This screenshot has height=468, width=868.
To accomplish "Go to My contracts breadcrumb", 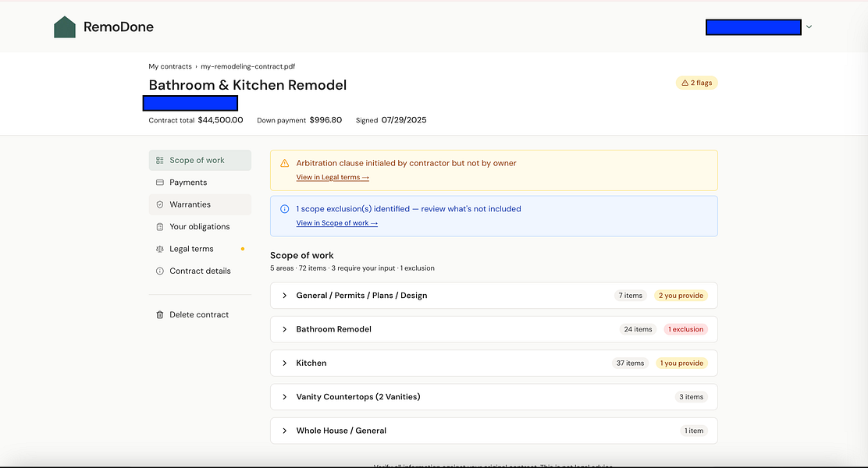I will click(x=170, y=66).
